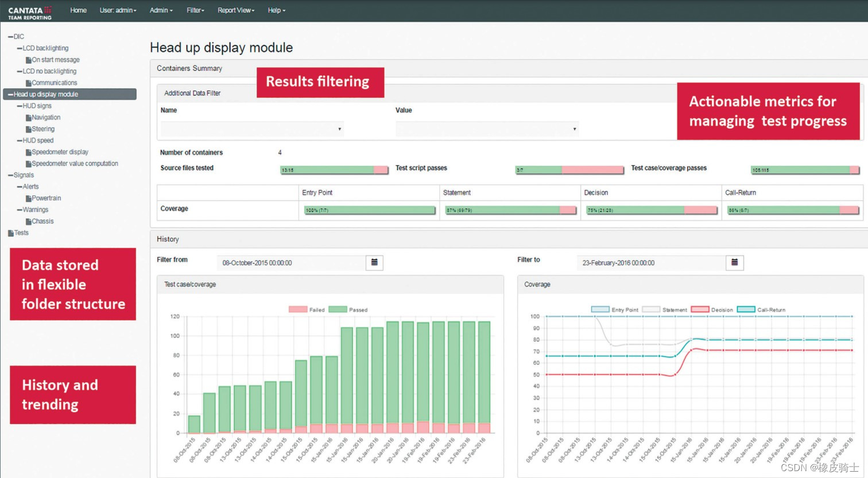Click the Filter to date field
The width and height of the screenshot is (868, 478).
pos(652,263)
